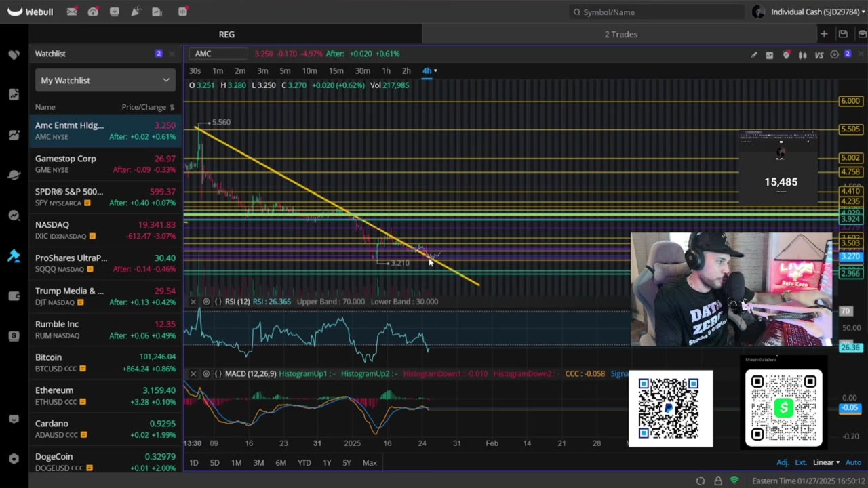Select Trump Media row in watchlist
This screenshot has height=488, width=868.
pos(105,296)
